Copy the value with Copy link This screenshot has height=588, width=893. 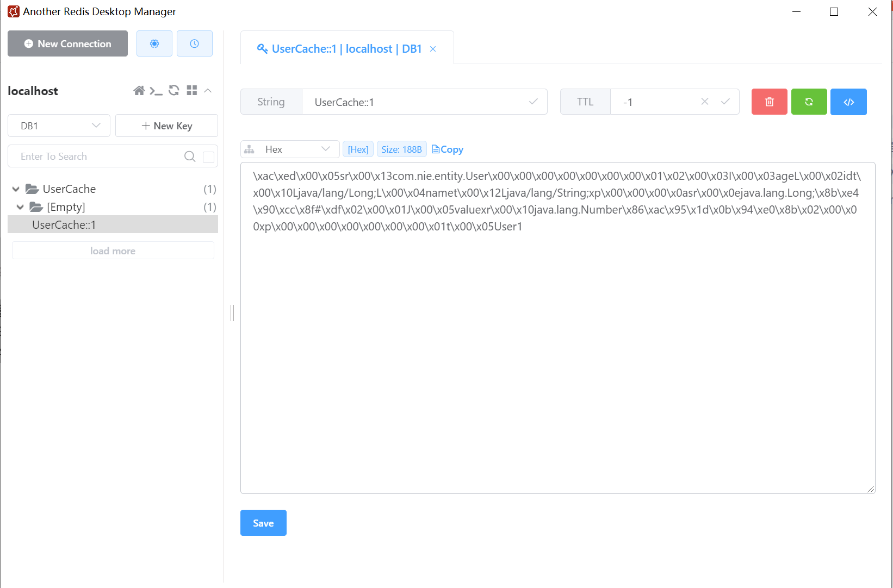[448, 149]
